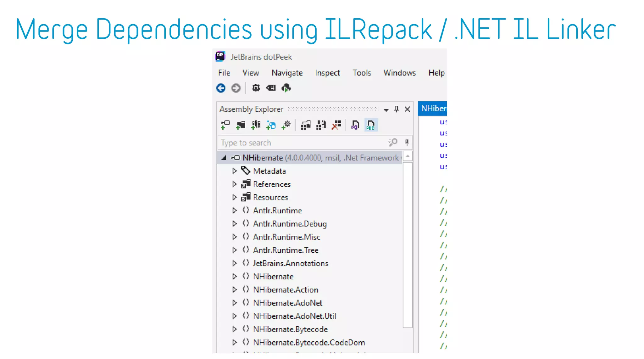Expand the References tree node

[x=234, y=184]
